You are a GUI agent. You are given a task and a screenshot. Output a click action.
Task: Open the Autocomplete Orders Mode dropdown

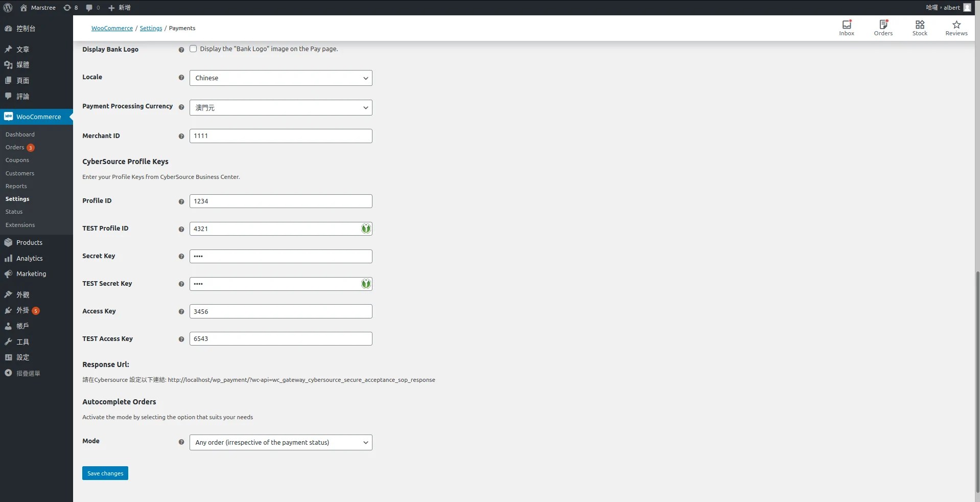click(281, 442)
